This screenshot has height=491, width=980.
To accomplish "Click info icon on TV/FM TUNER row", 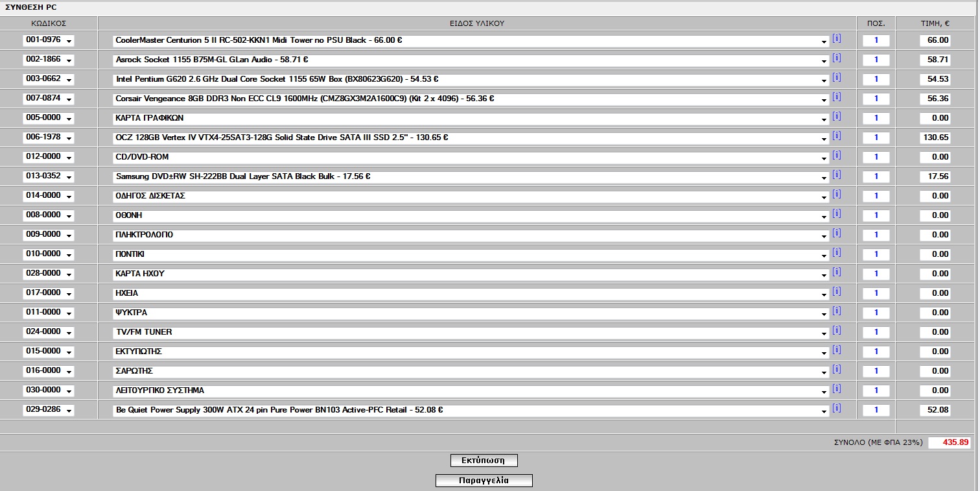I will (837, 330).
